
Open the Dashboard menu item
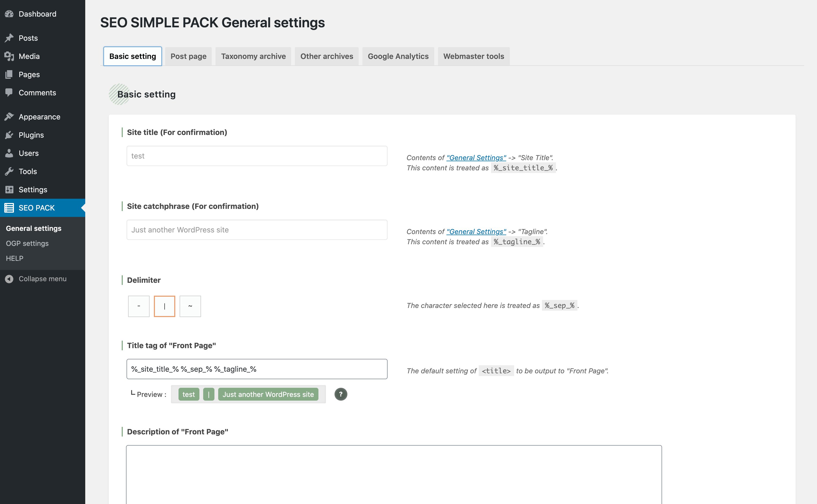tap(43, 14)
